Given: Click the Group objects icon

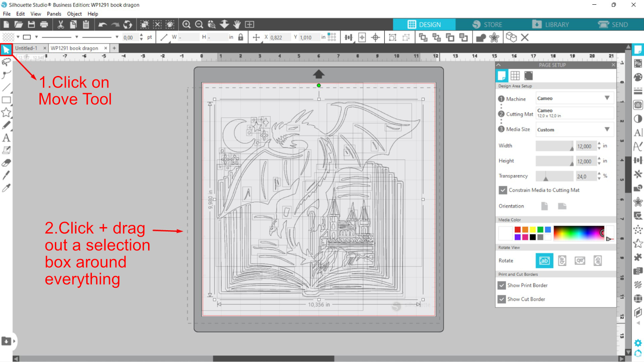Looking at the screenshot, I should tap(392, 37).
